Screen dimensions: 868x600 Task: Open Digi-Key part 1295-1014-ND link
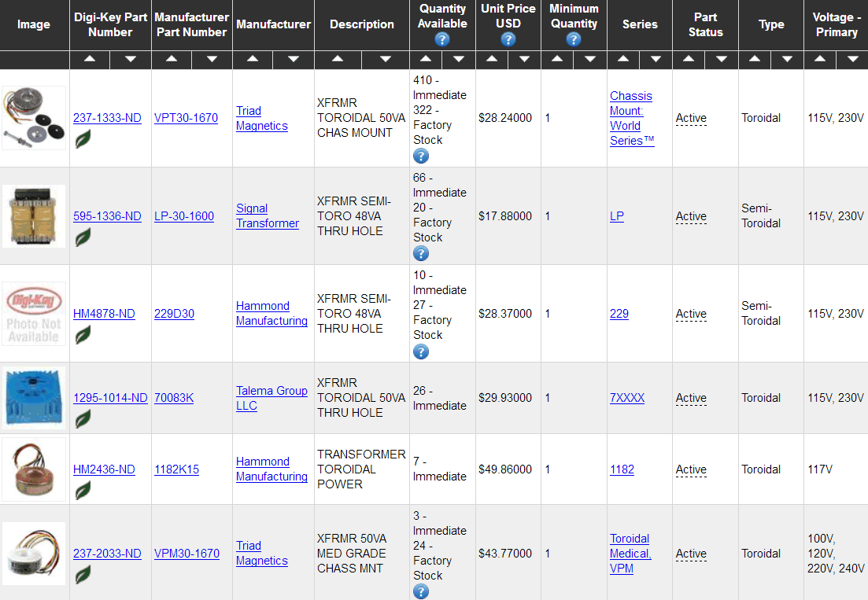click(x=110, y=398)
